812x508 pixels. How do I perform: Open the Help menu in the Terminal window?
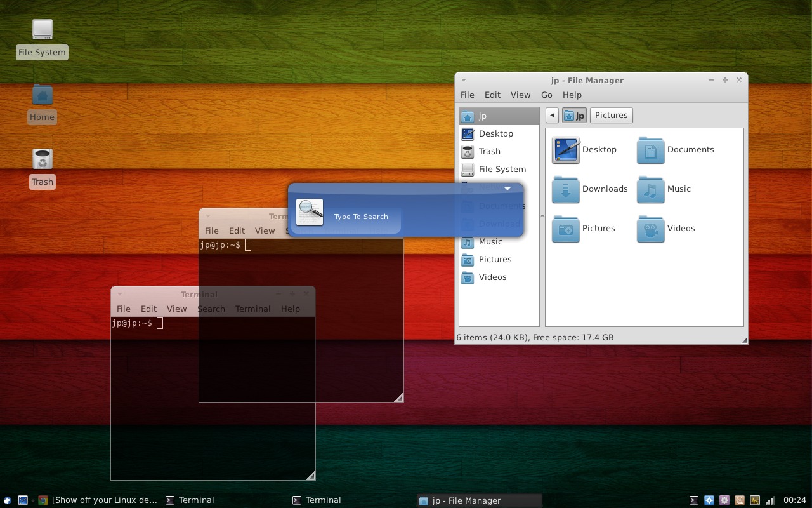click(x=290, y=309)
